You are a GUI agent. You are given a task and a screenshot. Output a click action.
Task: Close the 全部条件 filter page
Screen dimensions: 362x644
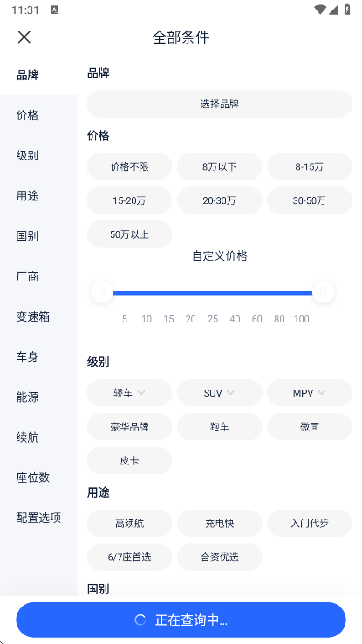coord(24,37)
